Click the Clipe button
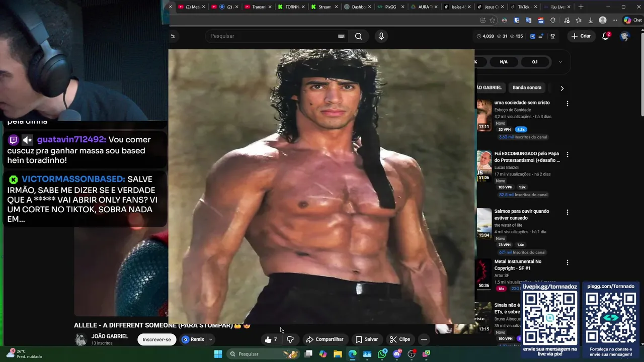Image resolution: width=644 pixels, height=362 pixels. 400,339
